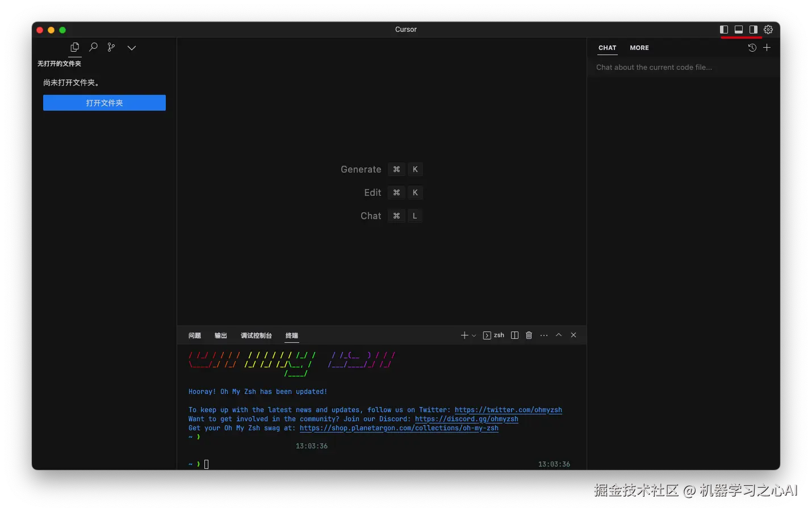Click the 无打开的文件夹 section header

tap(59, 64)
